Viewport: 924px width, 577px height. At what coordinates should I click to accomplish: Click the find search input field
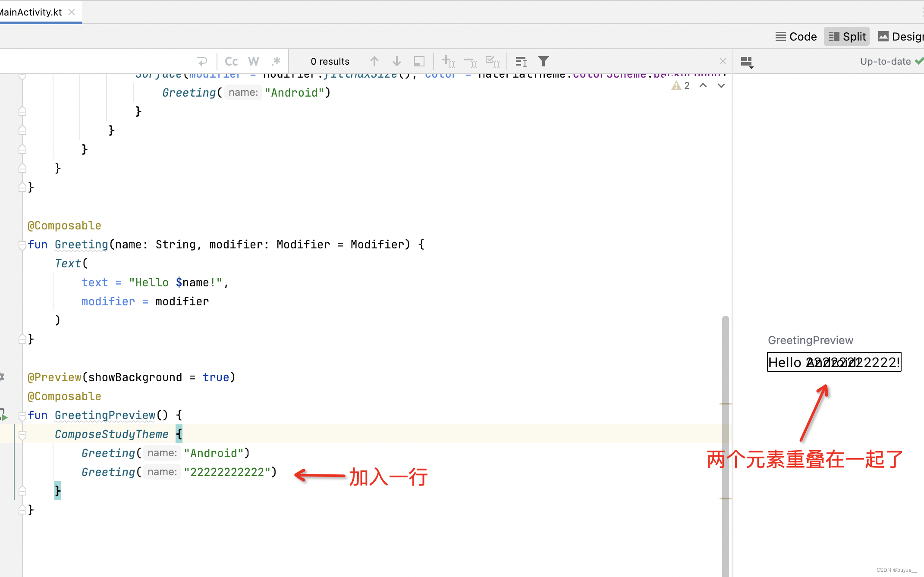[x=97, y=61]
